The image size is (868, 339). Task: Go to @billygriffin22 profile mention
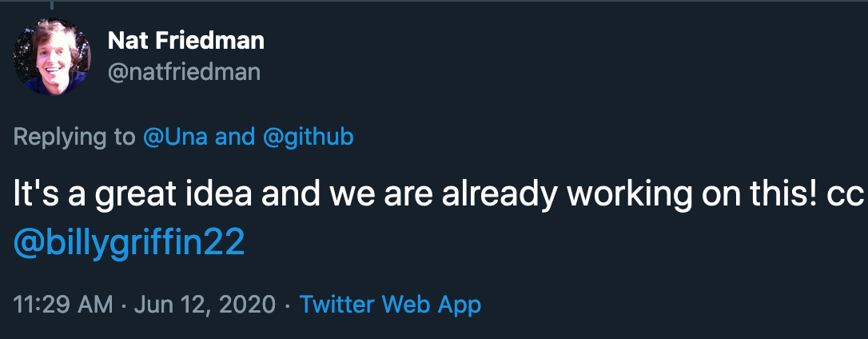pos(129,243)
